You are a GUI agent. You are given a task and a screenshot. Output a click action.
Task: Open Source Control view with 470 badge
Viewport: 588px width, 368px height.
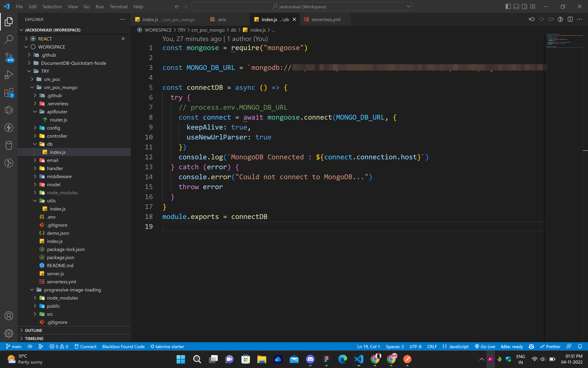point(9,57)
